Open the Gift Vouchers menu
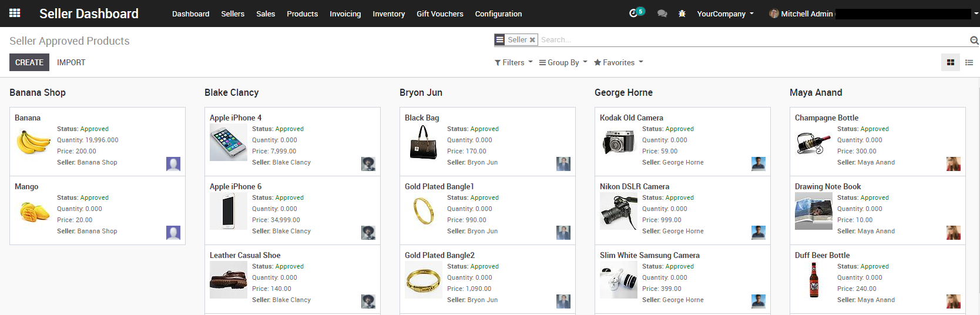This screenshot has width=980, height=315. tap(440, 14)
